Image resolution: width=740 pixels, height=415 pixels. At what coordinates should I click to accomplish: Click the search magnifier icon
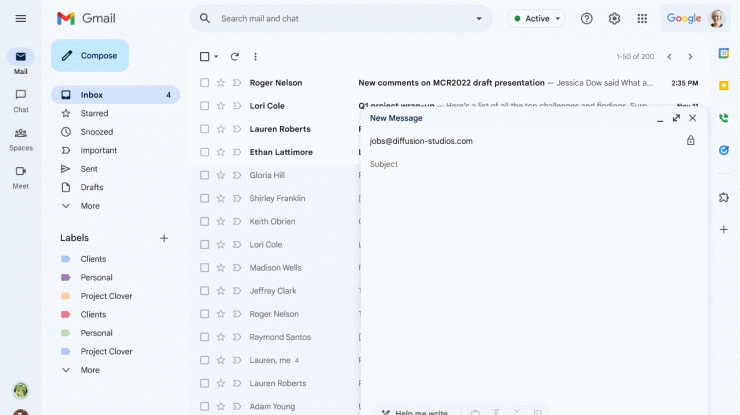[x=204, y=18]
